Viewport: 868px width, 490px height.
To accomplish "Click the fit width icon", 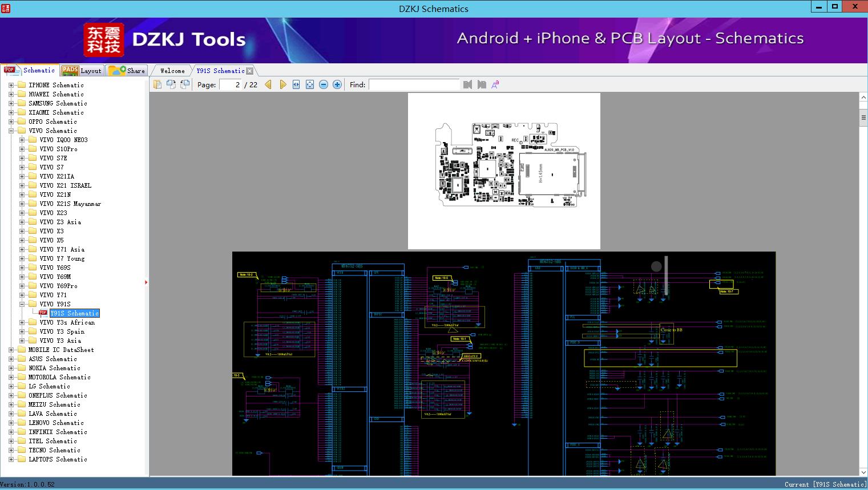I will click(296, 84).
